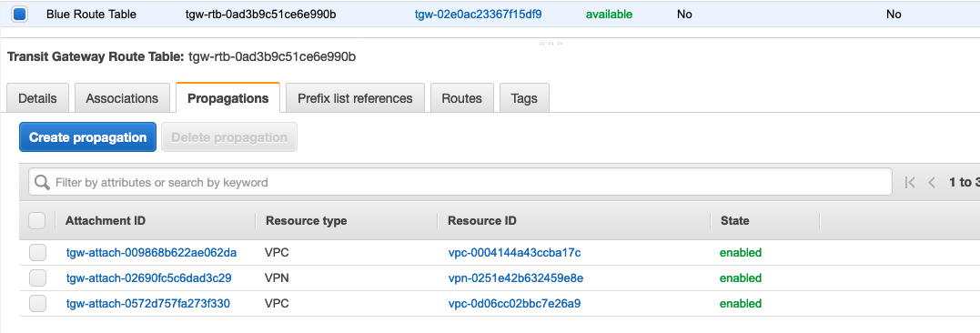This screenshot has width=980, height=333.
Task: Go to previous page arrow icon
Action: coord(932,183)
